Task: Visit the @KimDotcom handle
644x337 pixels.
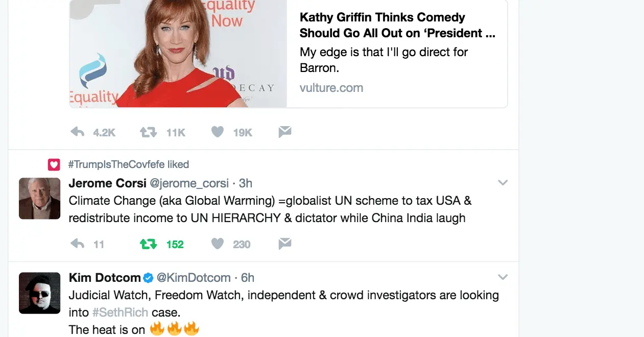Action: [194, 278]
